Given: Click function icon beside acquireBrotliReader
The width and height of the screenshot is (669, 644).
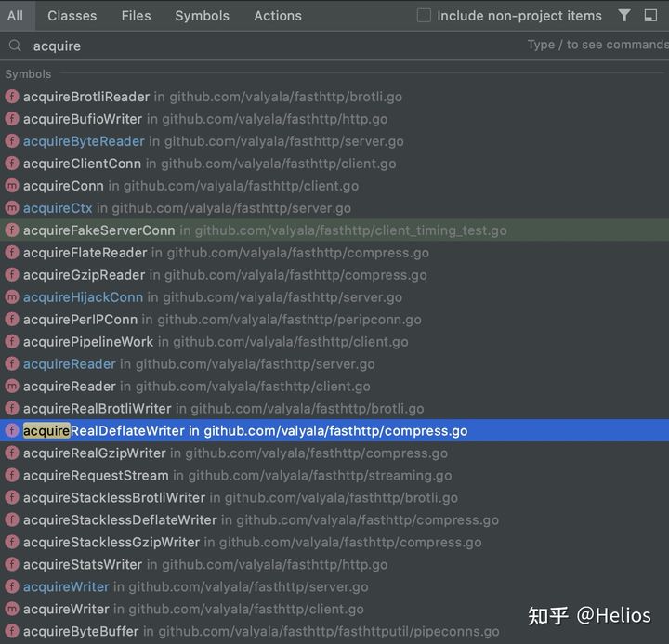Looking at the screenshot, I should (12, 97).
